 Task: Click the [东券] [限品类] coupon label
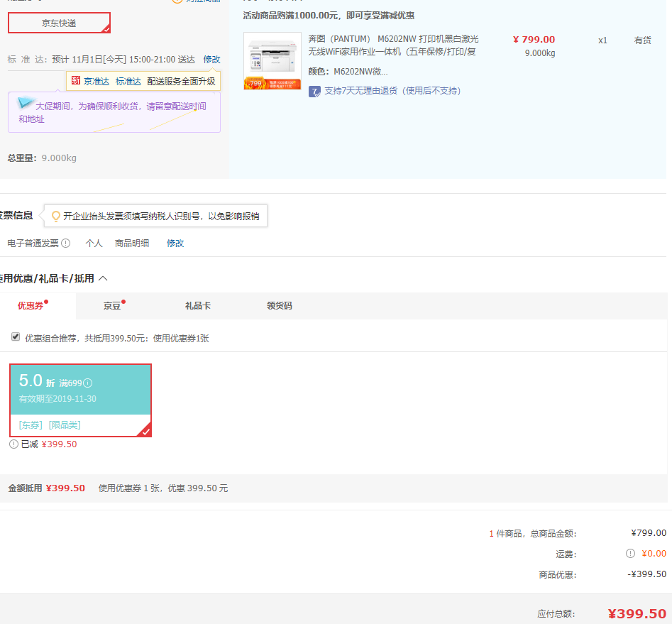[x=50, y=425]
